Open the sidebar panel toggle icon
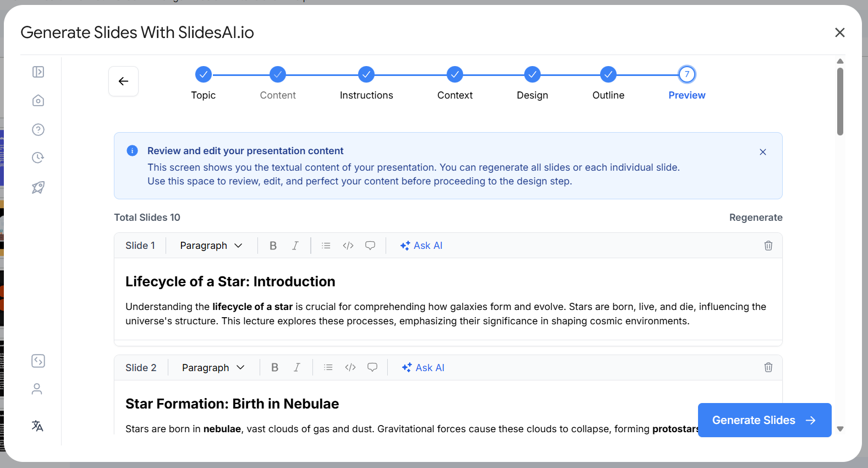This screenshot has width=868, height=468. pos(38,72)
